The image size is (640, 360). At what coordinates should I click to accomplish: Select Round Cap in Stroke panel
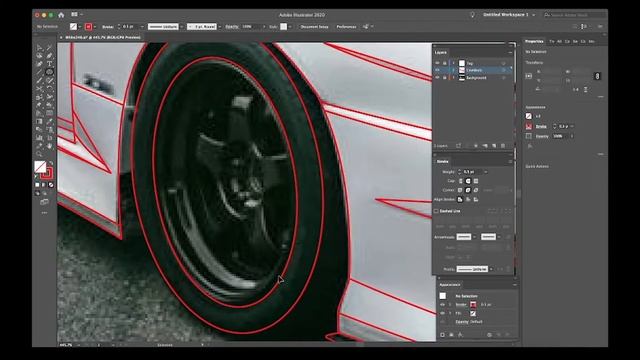pos(468,181)
